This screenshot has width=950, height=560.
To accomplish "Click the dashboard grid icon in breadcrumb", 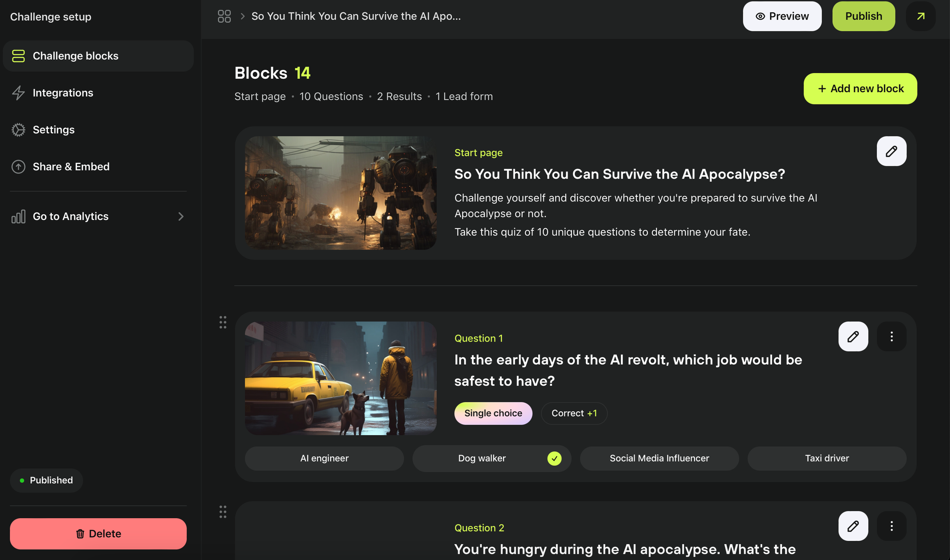I will point(224,16).
